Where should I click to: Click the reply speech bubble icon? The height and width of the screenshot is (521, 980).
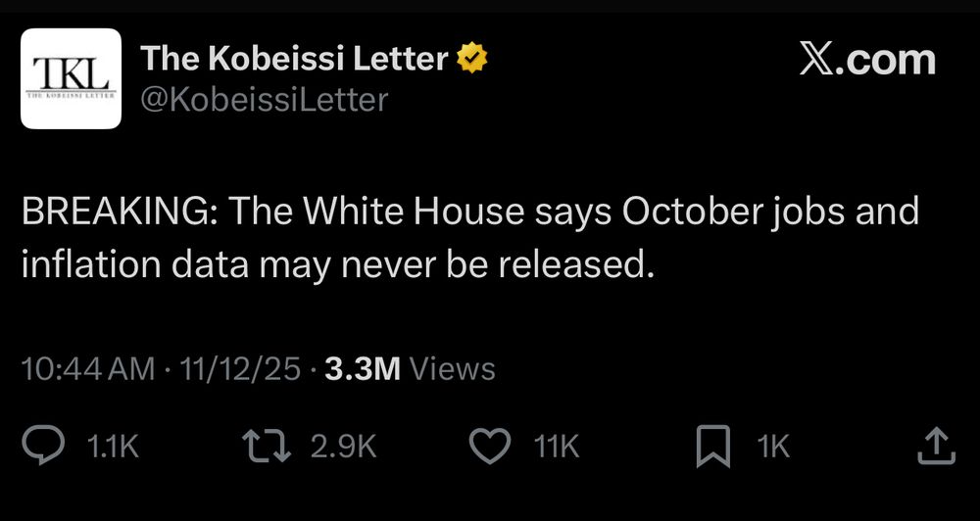tap(44, 446)
